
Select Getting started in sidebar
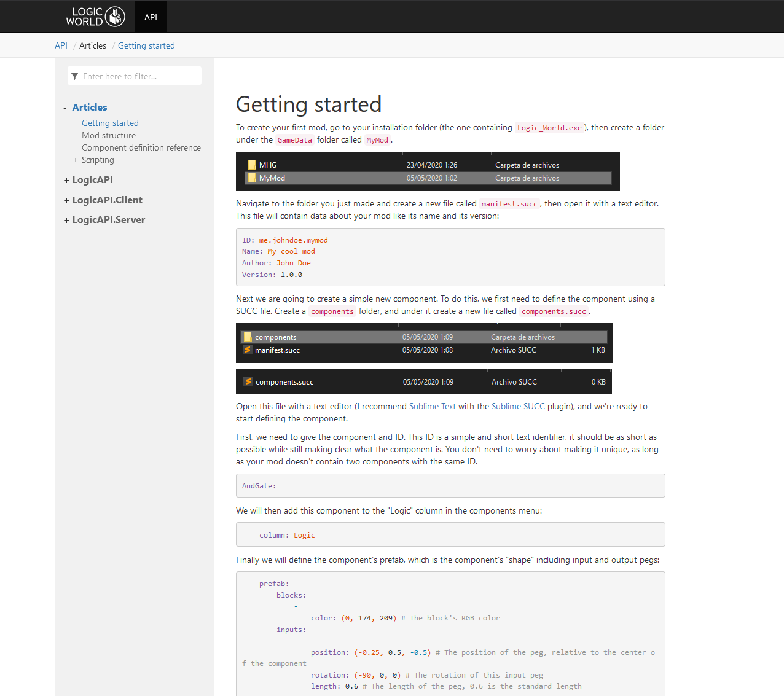[x=110, y=123]
